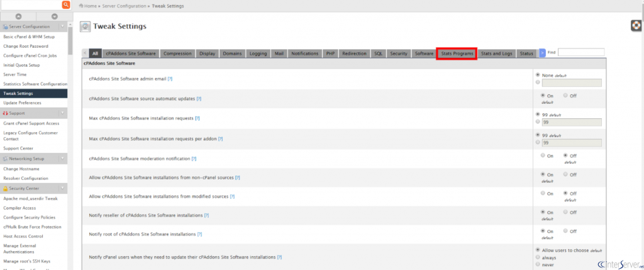
Task: Open cPHulk Brute Force Protection
Action: [33, 227]
